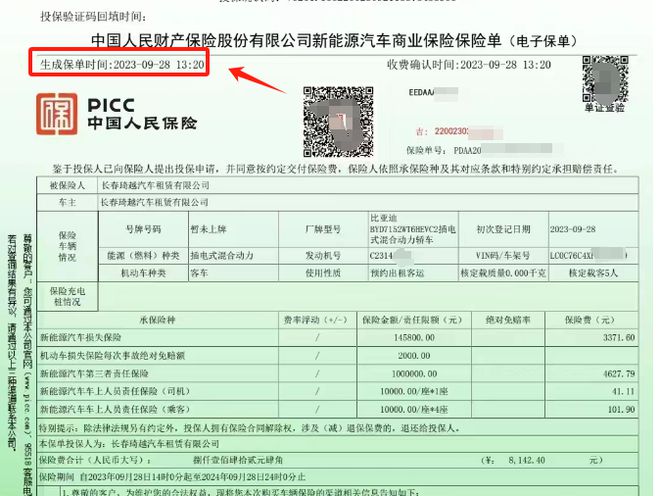Click the 10000.00/座*4座 amount
The height and width of the screenshot is (496, 660).
pos(414,409)
